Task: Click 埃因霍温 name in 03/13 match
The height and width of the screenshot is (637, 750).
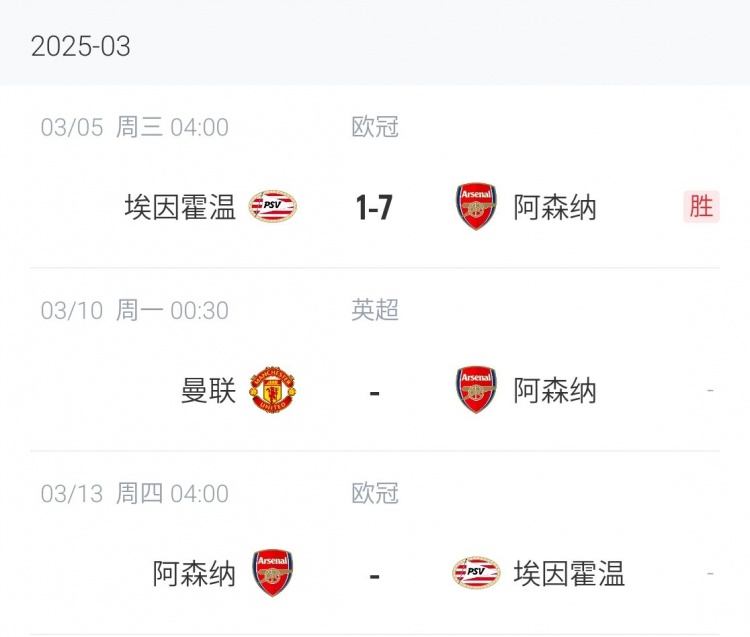Action: (569, 573)
